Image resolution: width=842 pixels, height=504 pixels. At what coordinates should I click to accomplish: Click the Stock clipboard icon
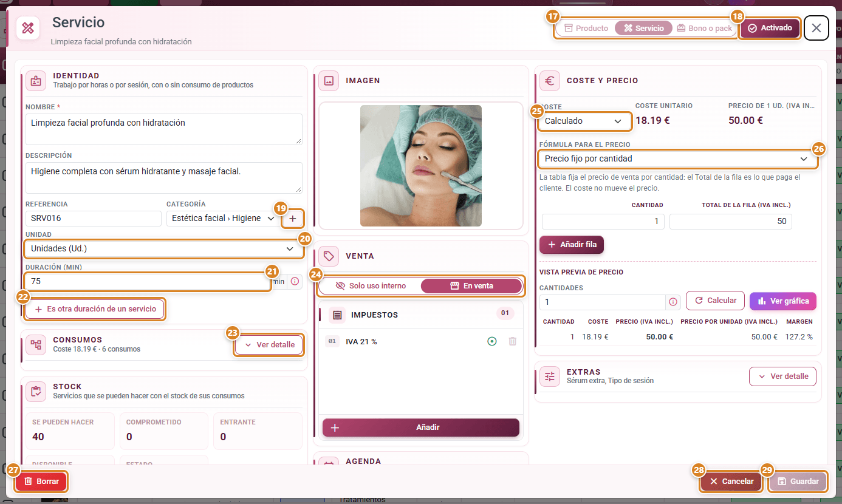coord(36,392)
